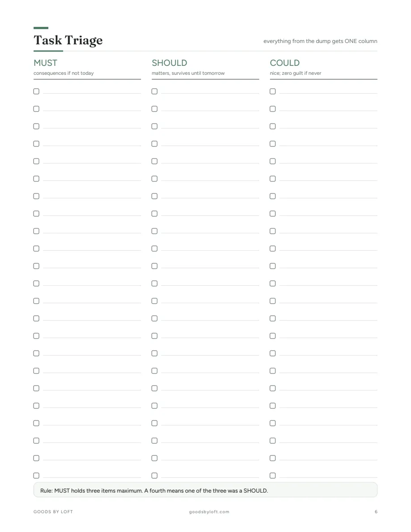Check the second checkbox in COULD column

273,109
